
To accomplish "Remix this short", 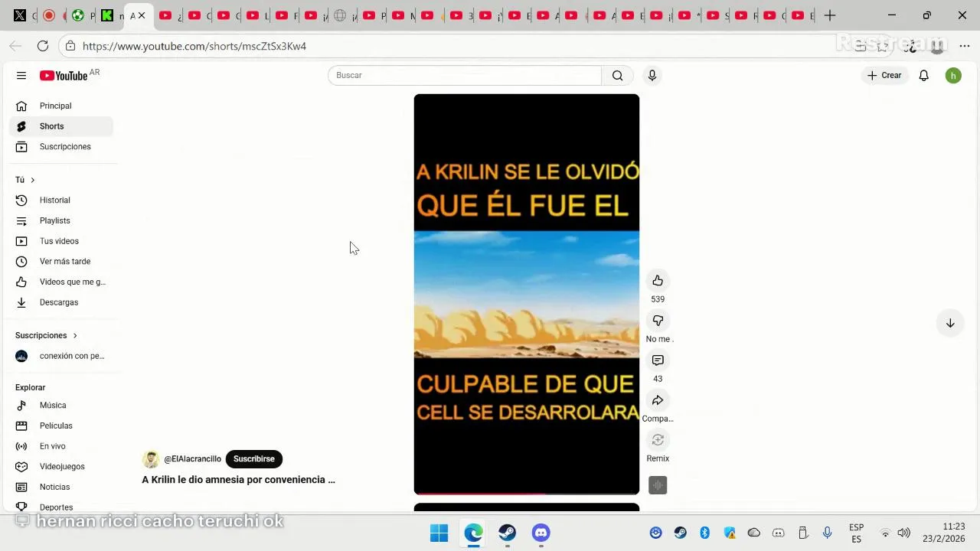I will [x=658, y=440].
